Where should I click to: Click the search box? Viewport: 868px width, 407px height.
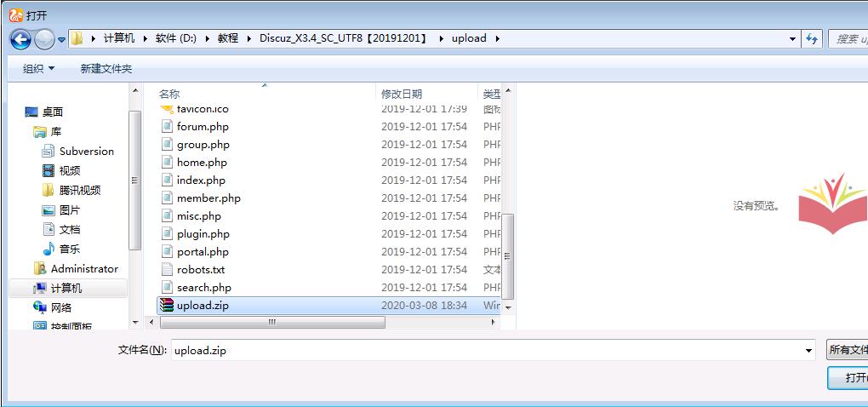[848, 39]
